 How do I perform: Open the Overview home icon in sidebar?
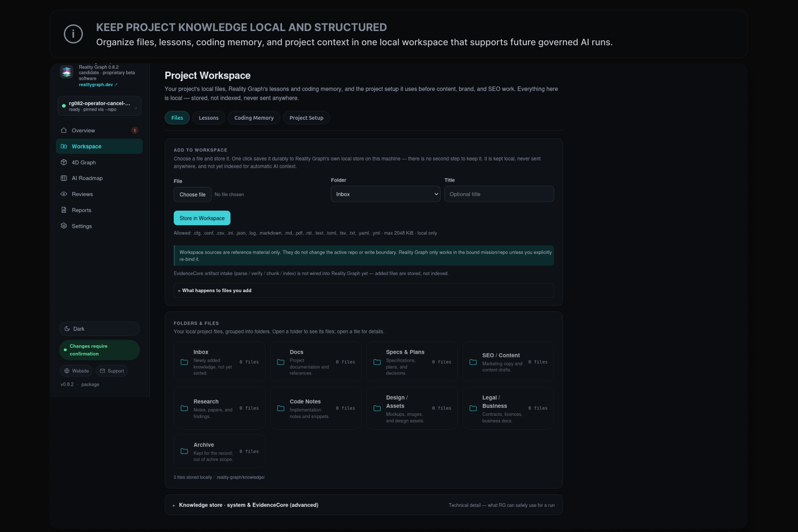tap(64, 130)
